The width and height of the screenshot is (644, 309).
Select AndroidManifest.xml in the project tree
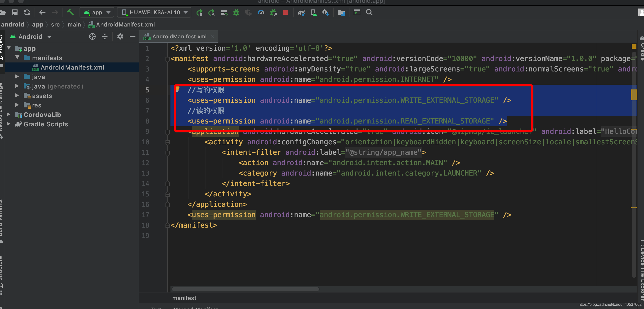(72, 67)
